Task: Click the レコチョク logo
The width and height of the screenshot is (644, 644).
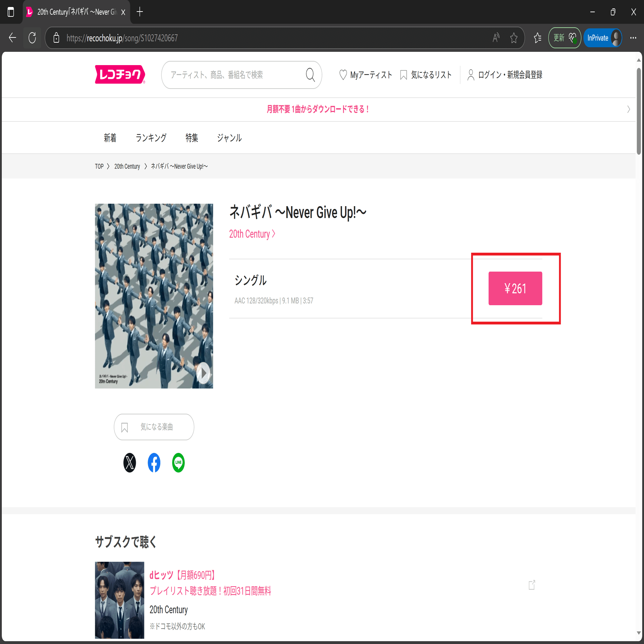Action: click(120, 74)
